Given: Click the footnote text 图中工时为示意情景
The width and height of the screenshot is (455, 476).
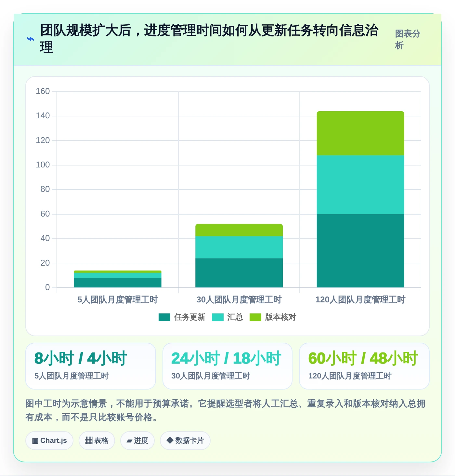Looking at the screenshot, I should click(66, 403).
